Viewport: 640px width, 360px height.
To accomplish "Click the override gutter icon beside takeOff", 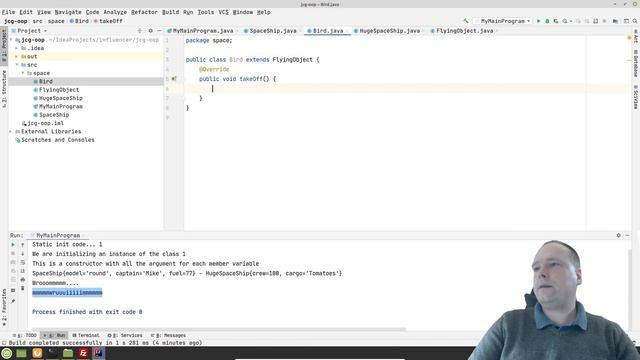I will tap(173, 78).
